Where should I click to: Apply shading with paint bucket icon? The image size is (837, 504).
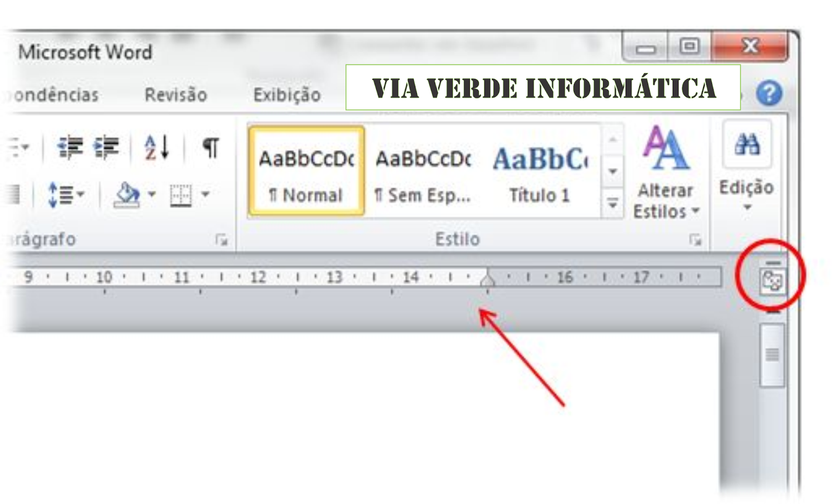127,195
